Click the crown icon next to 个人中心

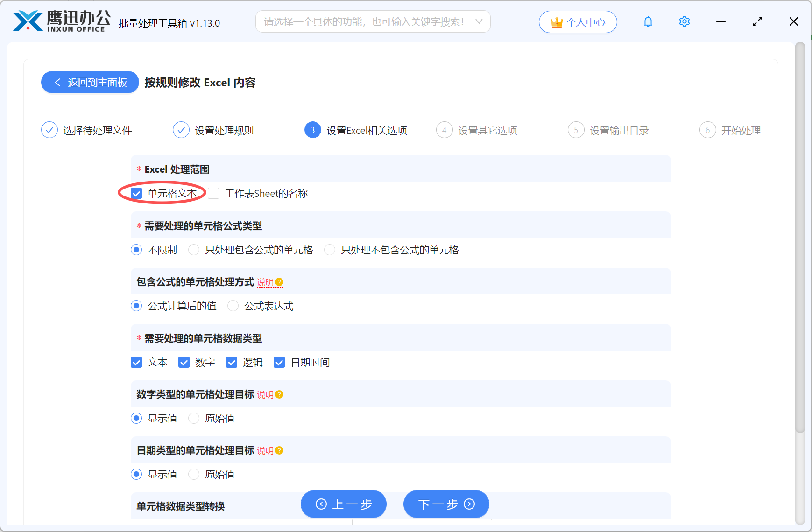click(556, 21)
